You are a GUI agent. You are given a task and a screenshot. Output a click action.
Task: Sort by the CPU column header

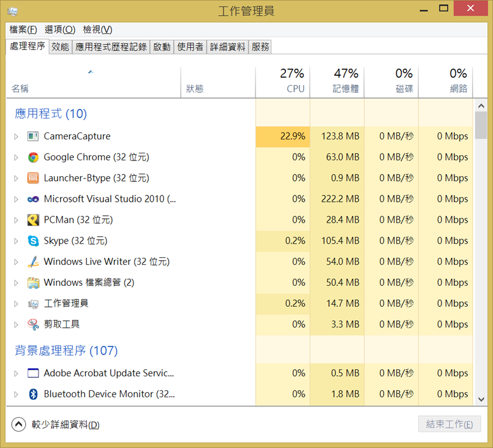tap(282, 82)
